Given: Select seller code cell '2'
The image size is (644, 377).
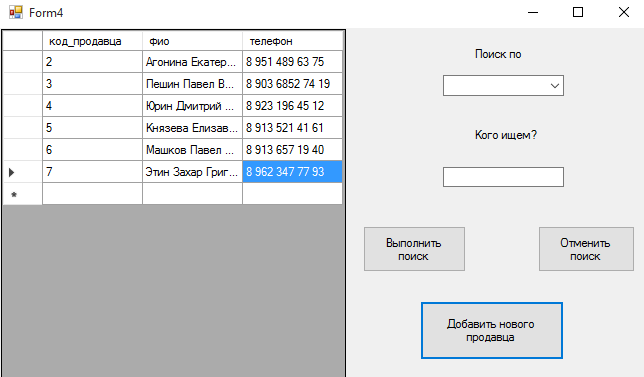Looking at the screenshot, I should click(92, 62).
